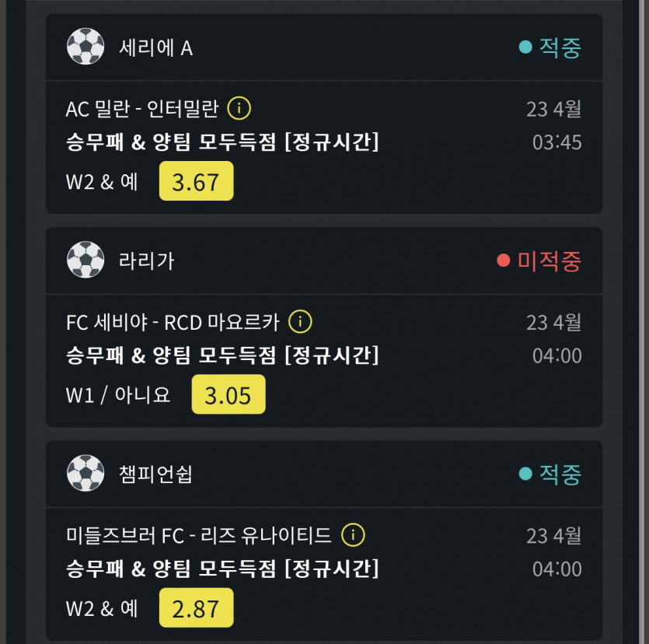Viewport: 649px width, 644px height.
Task: Click the red status dot next to 미적중
Action: pos(504,261)
